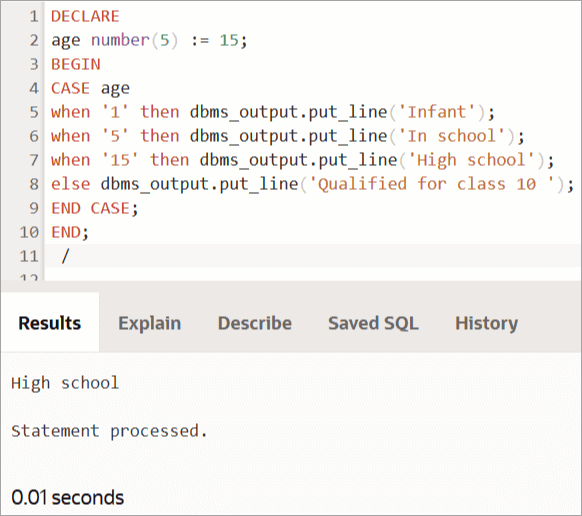582x516 pixels.
Task: Click the 'High school' string in line 7
Action: tap(471, 160)
